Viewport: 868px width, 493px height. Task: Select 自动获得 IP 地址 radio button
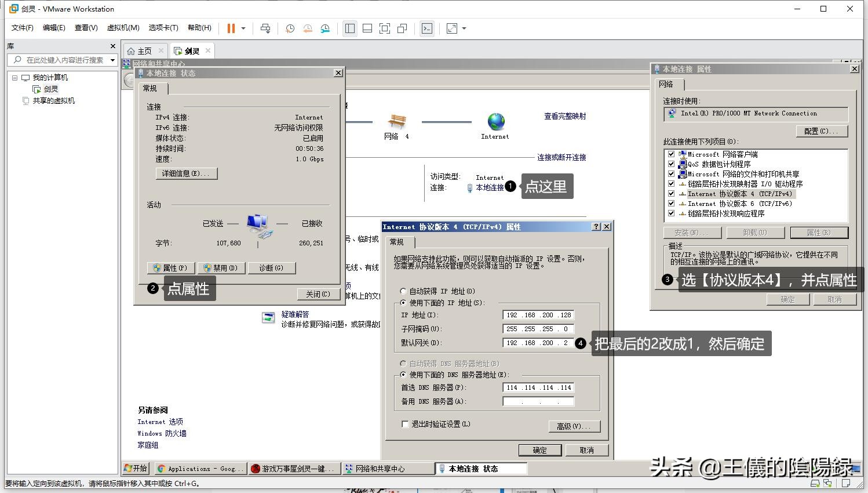click(403, 291)
